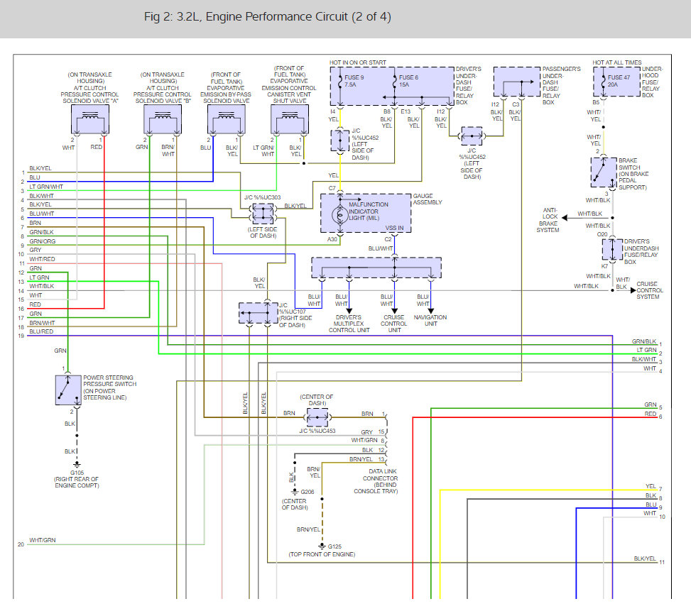Viewport: 691px width, 616px height.
Task: Click the arrow above Driver's Multiplex Control Unit
Action: (x=349, y=310)
